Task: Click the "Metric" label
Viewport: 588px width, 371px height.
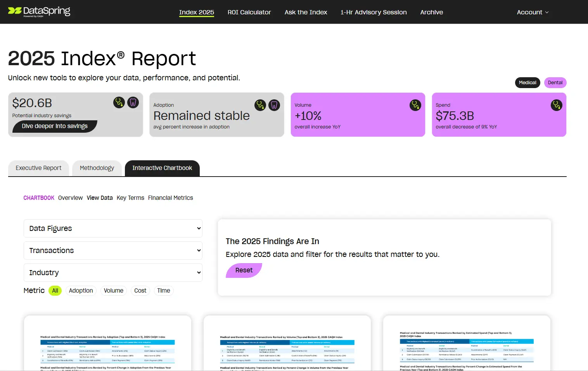Action: pyautogui.click(x=34, y=290)
